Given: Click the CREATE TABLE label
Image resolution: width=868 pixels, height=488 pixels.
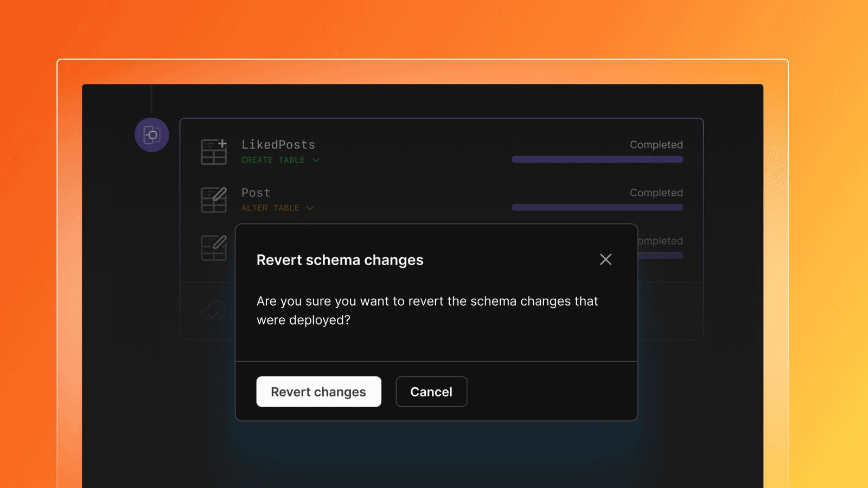Looking at the screenshot, I should [273, 160].
